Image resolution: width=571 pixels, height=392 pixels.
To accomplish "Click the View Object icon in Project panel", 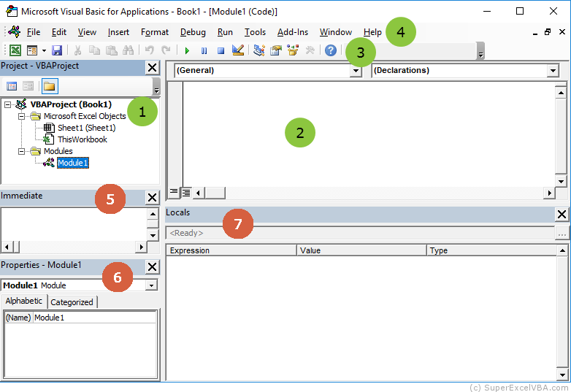I will click(x=28, y=86).
